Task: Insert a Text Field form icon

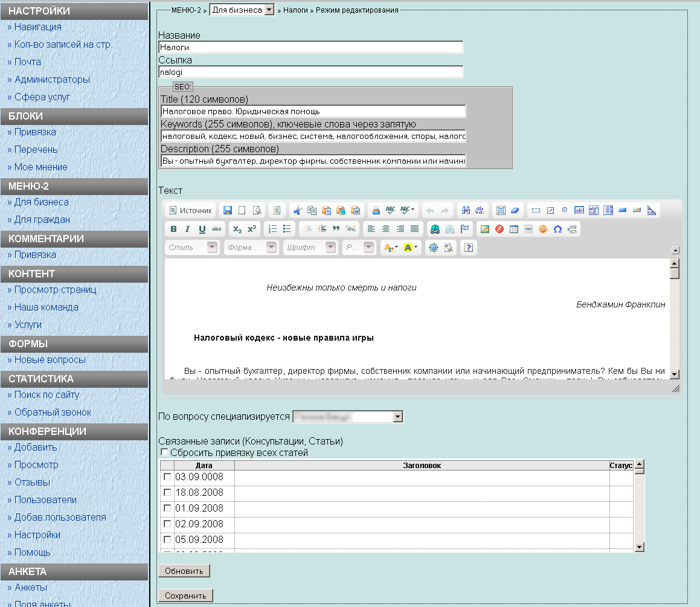Action: (x=579, y=210)
